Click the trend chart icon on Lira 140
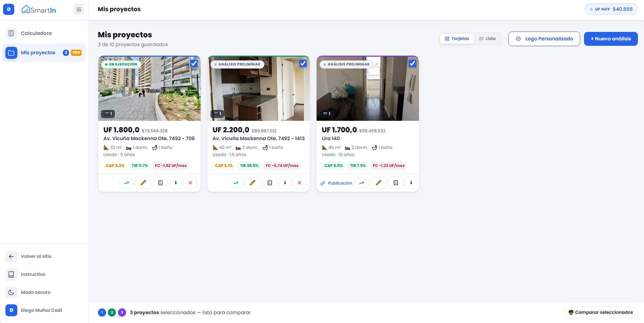 tap(361, 183)
